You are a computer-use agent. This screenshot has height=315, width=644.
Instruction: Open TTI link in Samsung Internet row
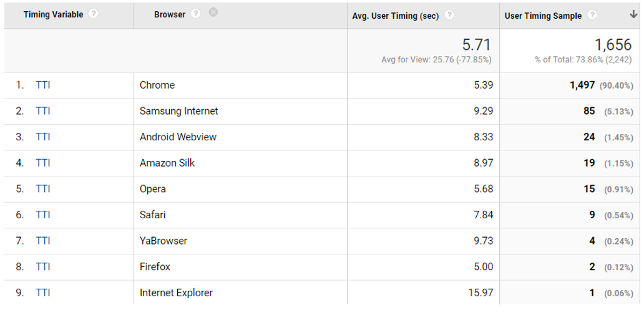click(42, 111)
